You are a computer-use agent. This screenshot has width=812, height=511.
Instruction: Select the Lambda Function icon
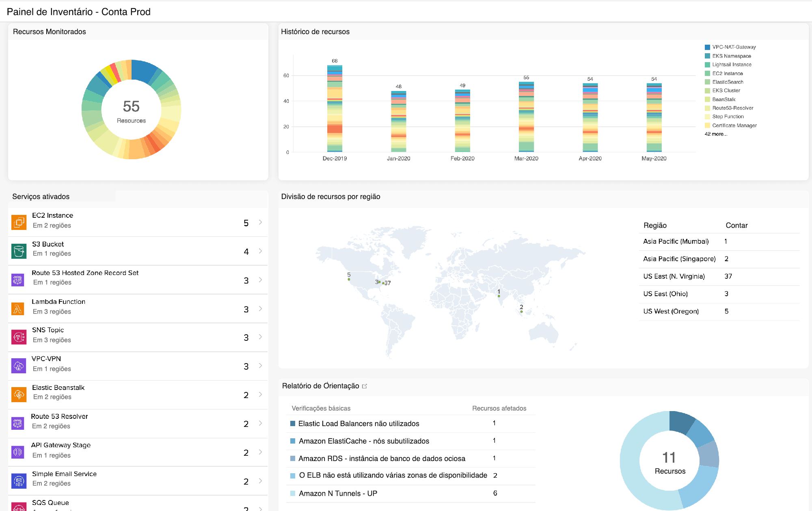pos(18,308)
